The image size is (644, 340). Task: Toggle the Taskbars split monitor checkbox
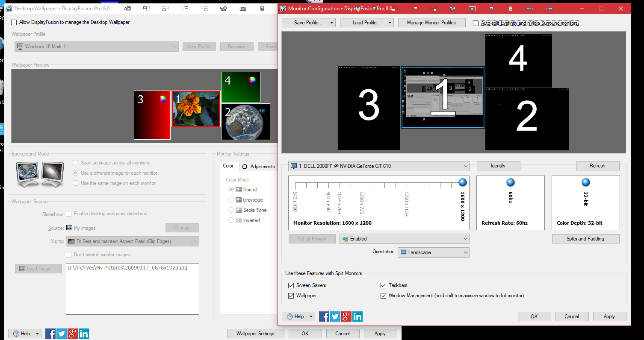(x=384, y=285)
